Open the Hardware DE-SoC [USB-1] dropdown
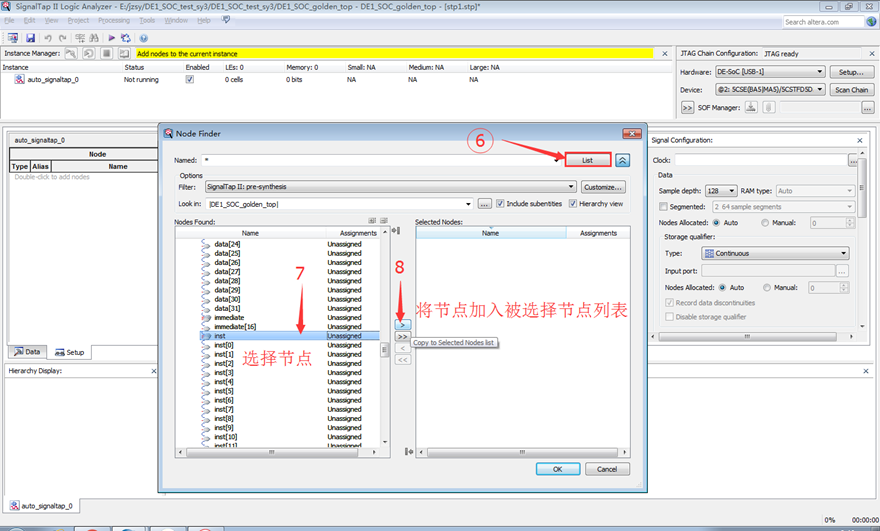 point(770,71)
